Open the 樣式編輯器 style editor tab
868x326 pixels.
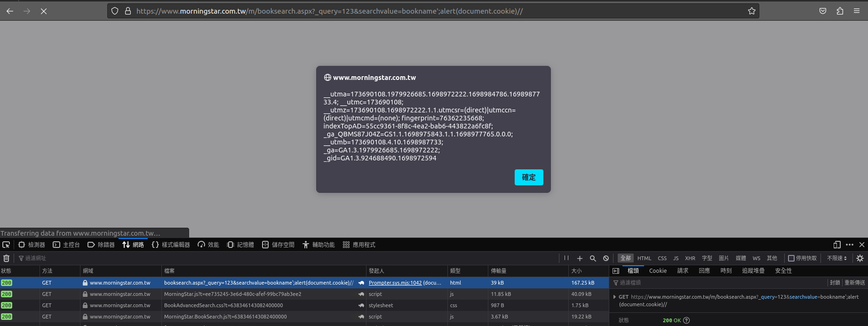171,245
